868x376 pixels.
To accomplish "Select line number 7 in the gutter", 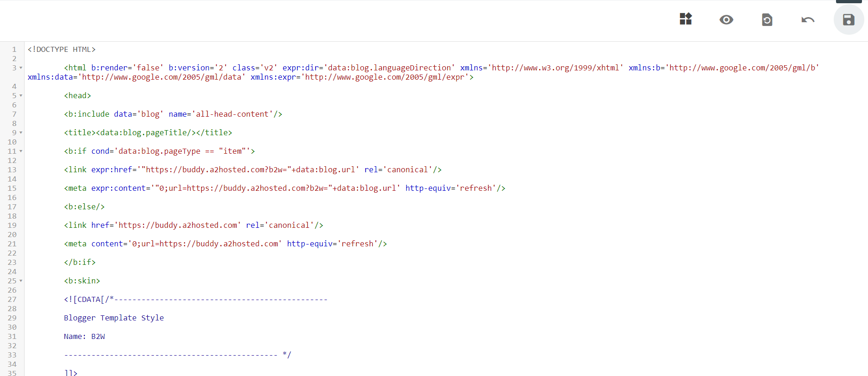I will [x=14, y=114].
